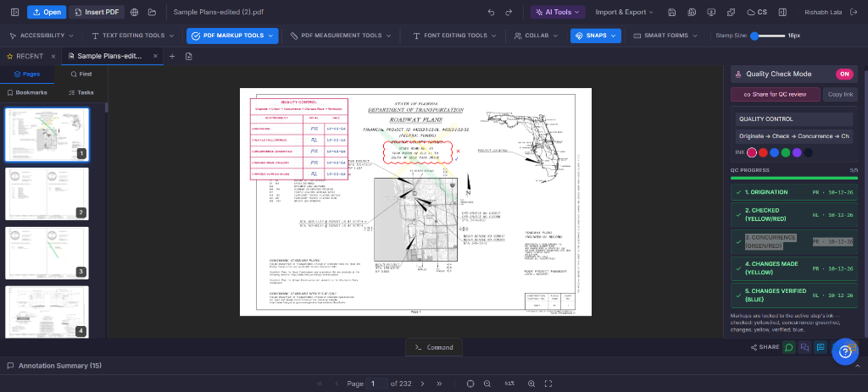Click the SHARE button near bottom right
Viewport: 868px width, 392px height.
coord(765,347)
